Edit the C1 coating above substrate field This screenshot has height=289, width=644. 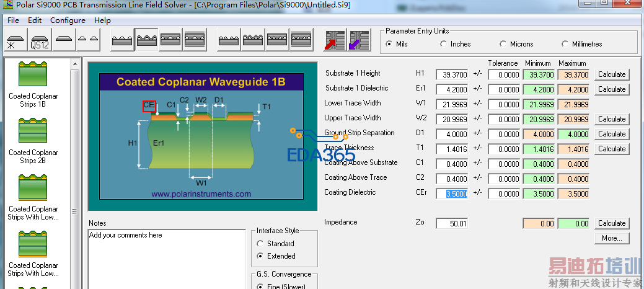coord(452,164)
